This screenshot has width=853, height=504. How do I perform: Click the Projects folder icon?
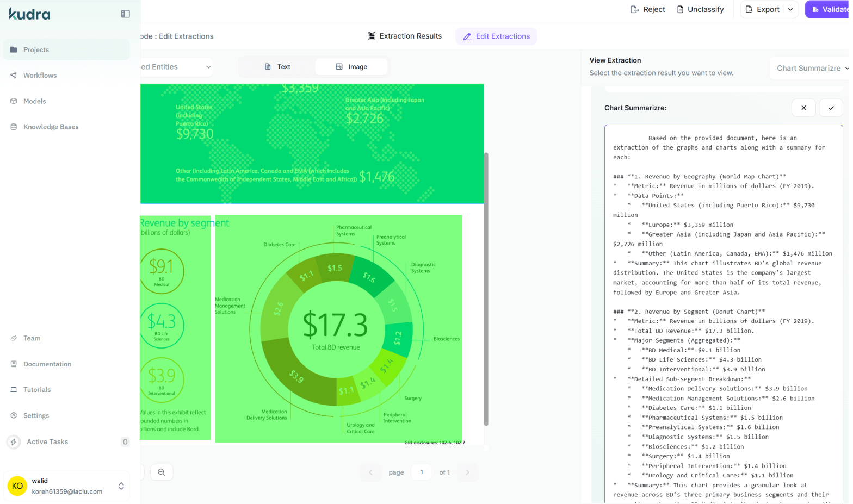(x=14, y=49)
